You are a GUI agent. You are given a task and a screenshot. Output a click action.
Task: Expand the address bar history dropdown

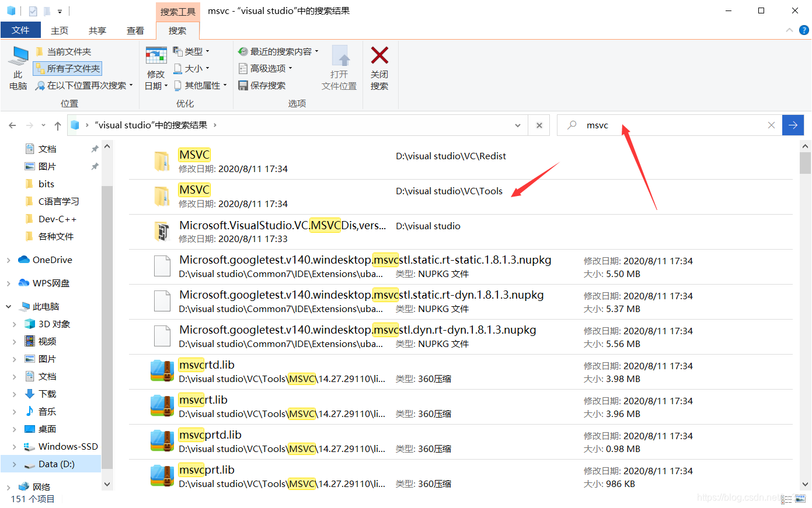(518, 125)
